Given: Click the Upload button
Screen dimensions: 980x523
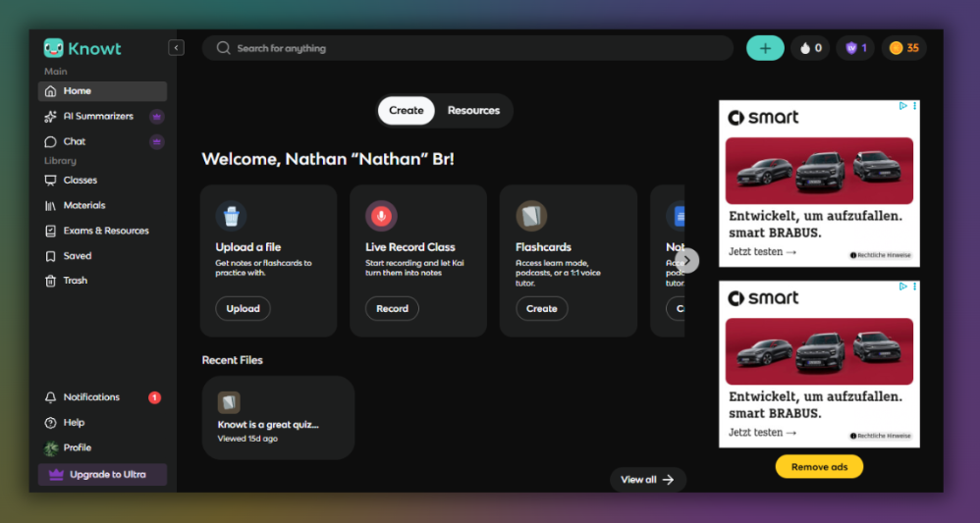Looking at the screenshot, I should [x=244, y=309].
